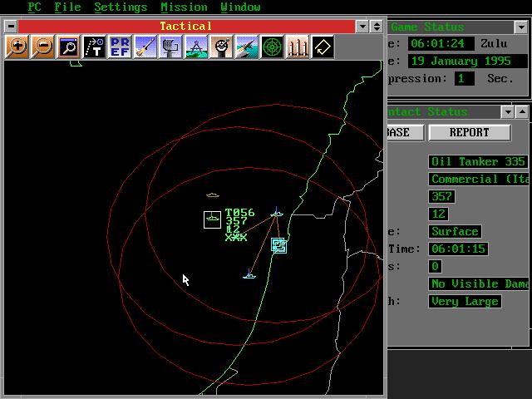Open the course plotting T icon
This screenshot has height=399, width=532.
[94, 47]
